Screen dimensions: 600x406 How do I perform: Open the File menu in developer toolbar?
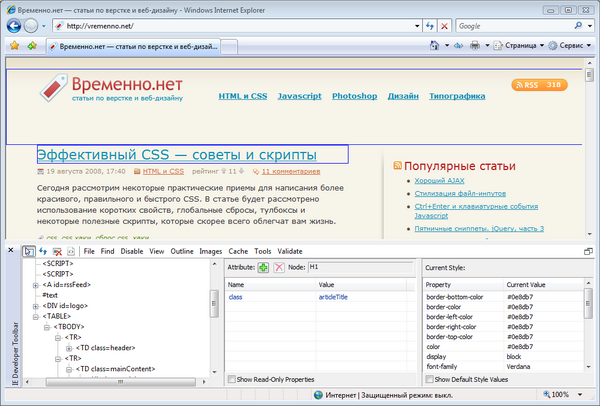(89, 251)
